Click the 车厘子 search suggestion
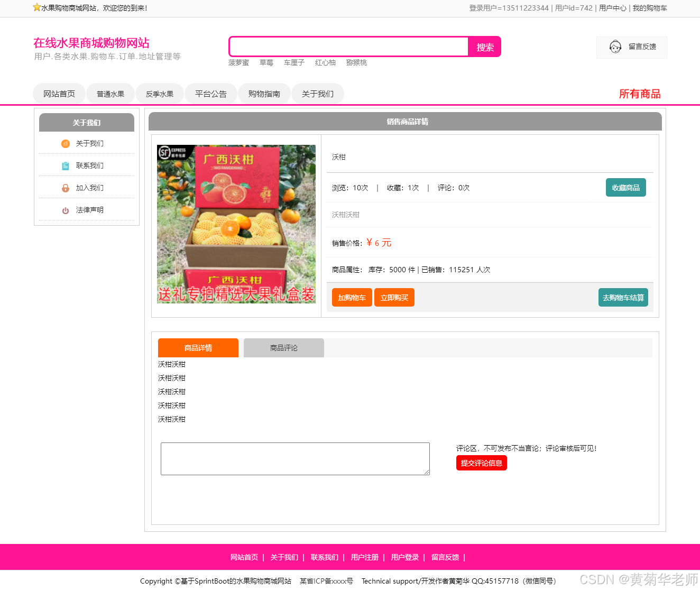Image resolution: width=700 pixels, height=591 pixels. (x=294, y=62)
